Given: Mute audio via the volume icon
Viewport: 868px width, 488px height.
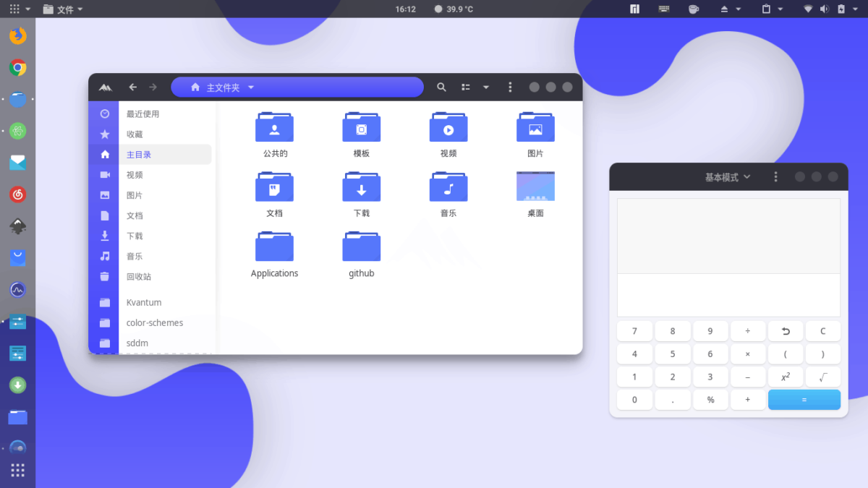Looking at the screenshot, I should click(826, 9).
